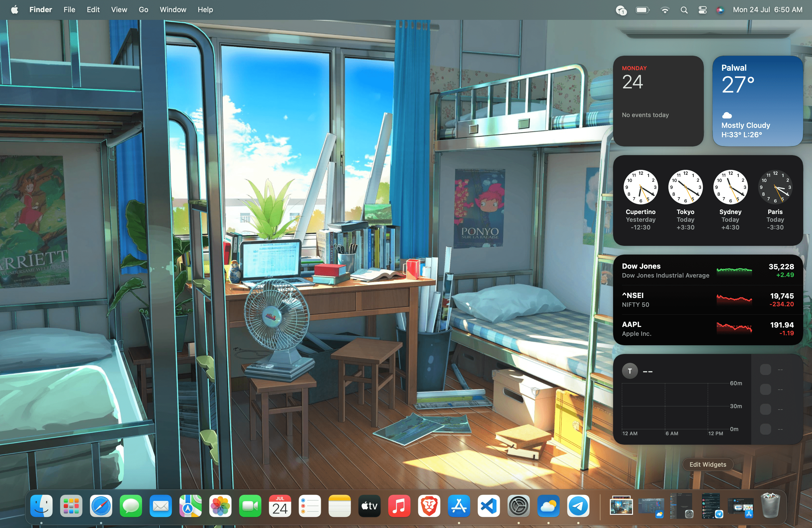Click the Edit Widgets button
The image size is (812, 528).
707,464
